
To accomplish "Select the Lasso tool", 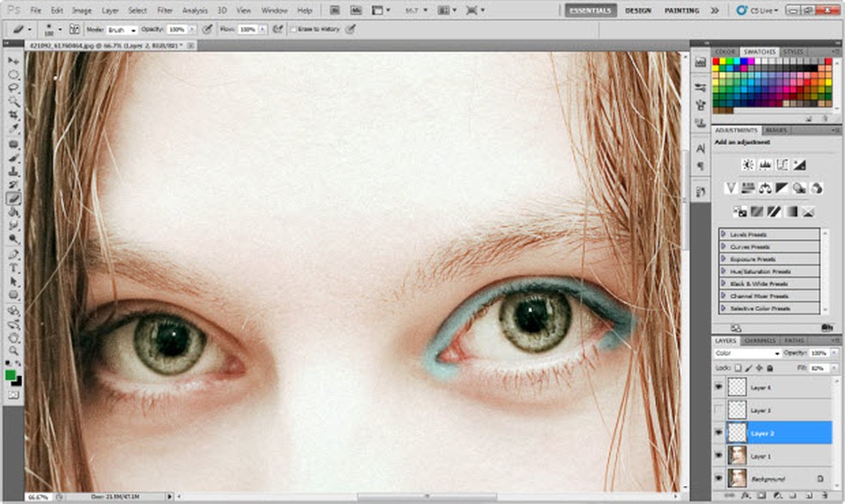I will coord(14,88).
